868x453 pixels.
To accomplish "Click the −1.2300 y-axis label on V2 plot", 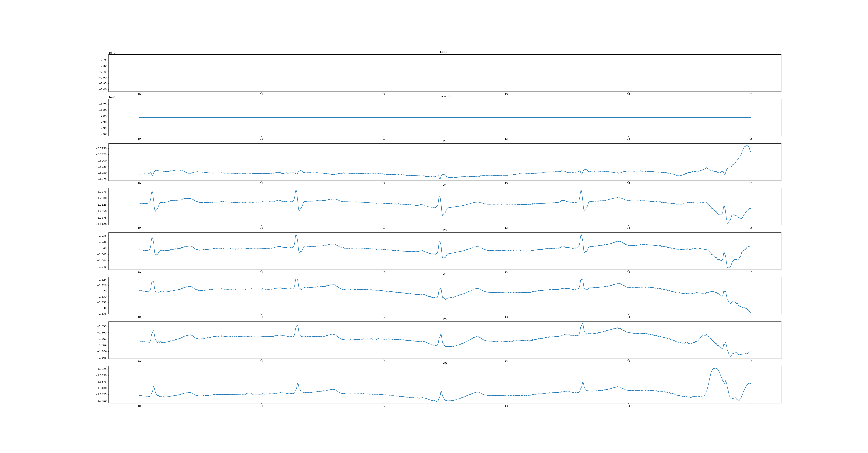I will (x=101, y=198).
